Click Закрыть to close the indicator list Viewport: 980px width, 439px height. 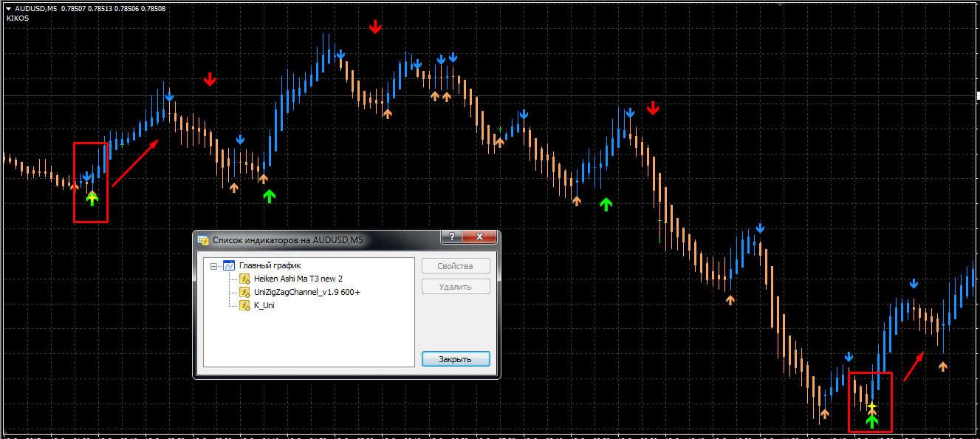(456, 359)
